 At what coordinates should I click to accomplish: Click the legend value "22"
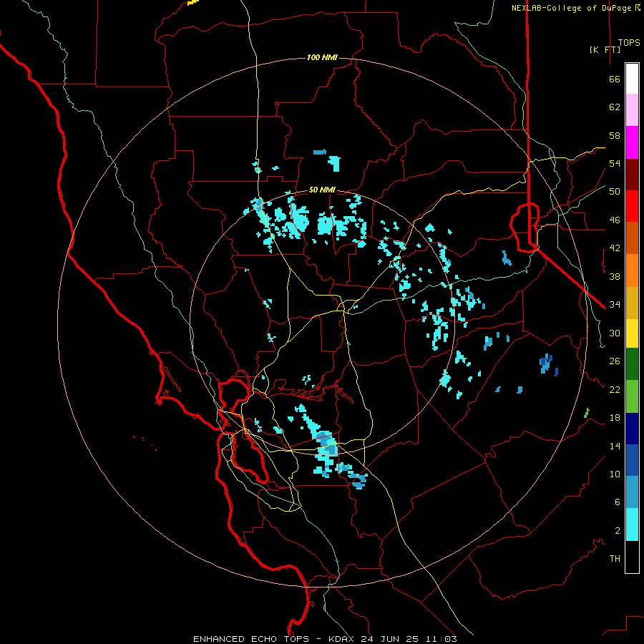click(615, 390)
